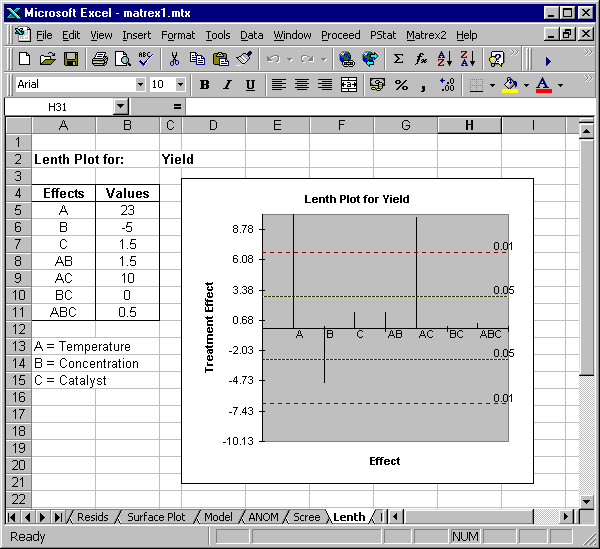Open Print Preview from the toolbar
600x549 pixels.
pos(122,59)
